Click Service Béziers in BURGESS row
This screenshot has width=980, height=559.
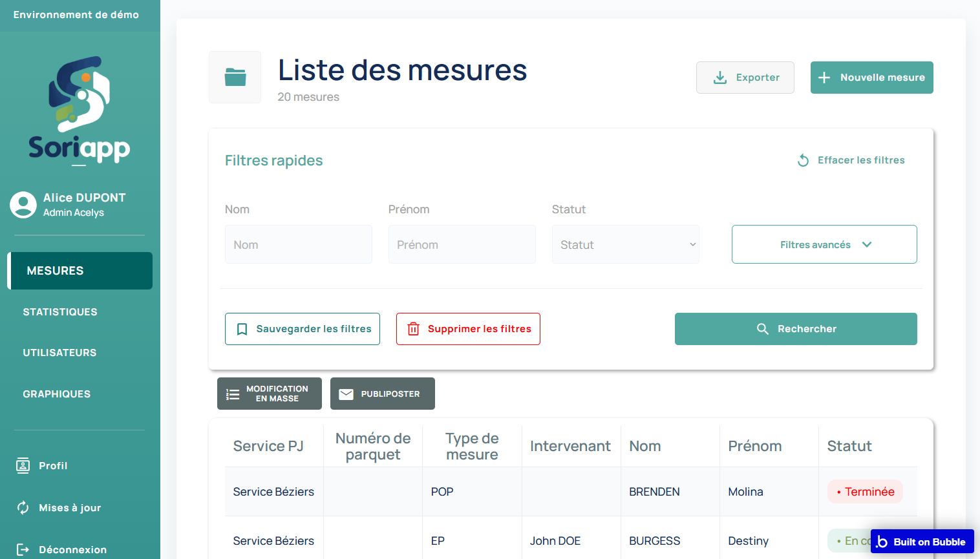(273, 541)
